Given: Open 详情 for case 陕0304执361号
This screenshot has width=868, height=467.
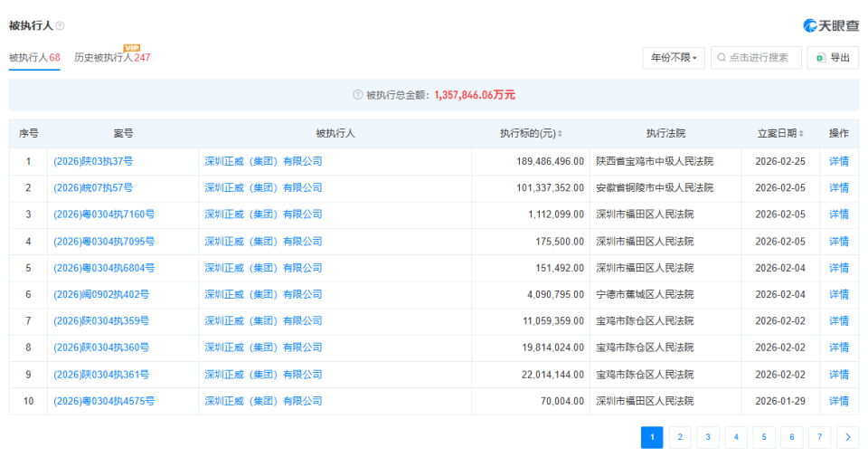Looking at the screenshot, I should pyautogui.click(x=839, y=375).
